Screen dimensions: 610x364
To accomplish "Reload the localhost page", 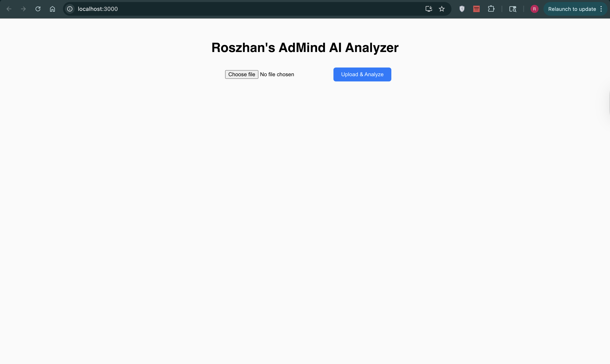I will pos(38,9).
